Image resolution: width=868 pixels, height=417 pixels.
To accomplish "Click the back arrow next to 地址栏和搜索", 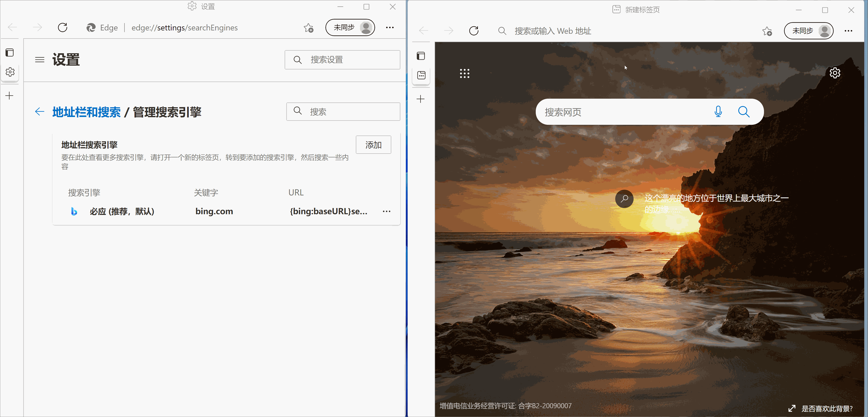I will pyautogui.click(x=40, y=112).
